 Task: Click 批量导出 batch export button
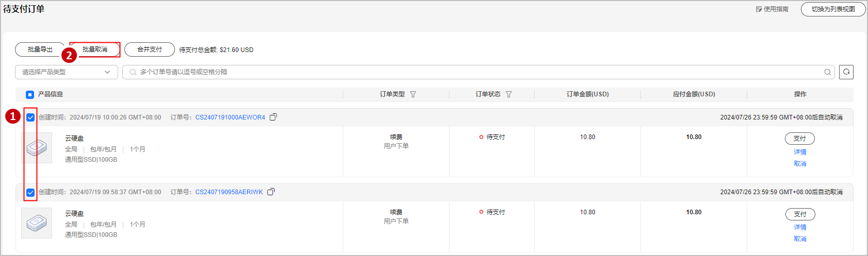(40, 49)
